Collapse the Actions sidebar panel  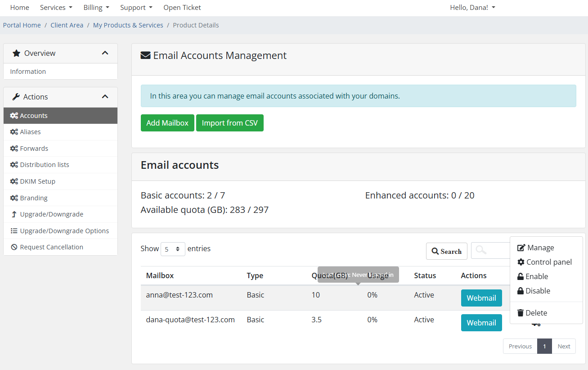(x=105, y=97)
